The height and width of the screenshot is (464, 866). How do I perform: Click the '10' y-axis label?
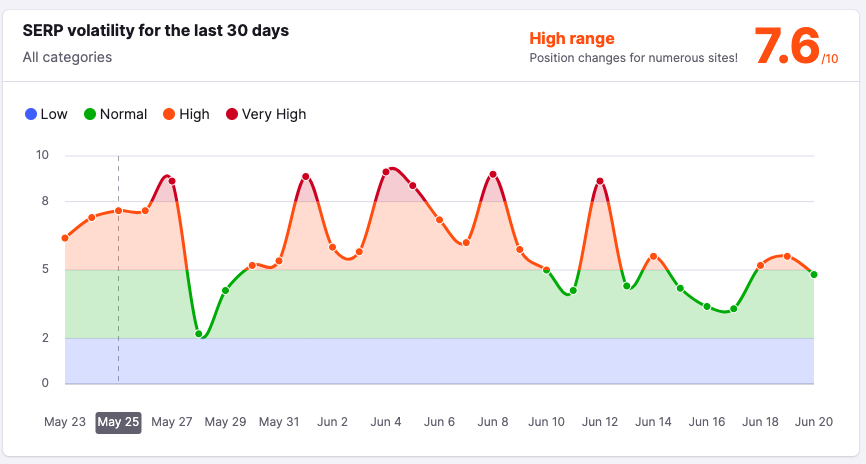43,155
